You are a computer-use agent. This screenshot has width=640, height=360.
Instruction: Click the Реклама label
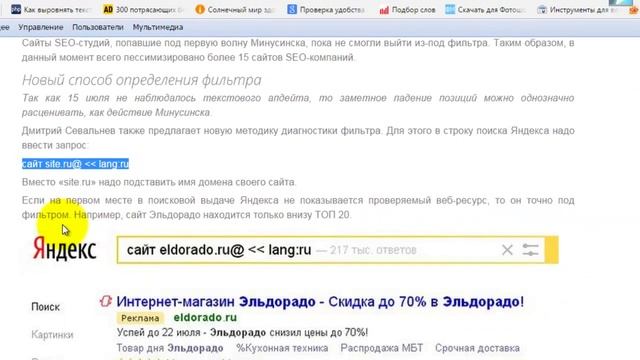140,318
